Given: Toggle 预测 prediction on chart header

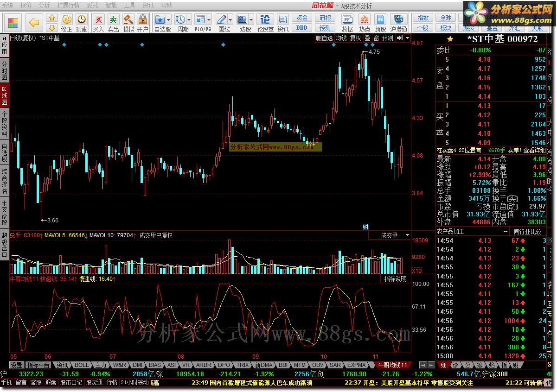Looking at the screenshot, I should point(387,38).
